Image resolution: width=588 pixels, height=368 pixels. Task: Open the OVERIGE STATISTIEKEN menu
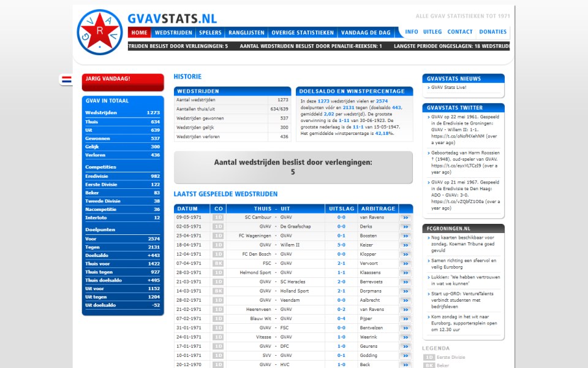[303, 33]
